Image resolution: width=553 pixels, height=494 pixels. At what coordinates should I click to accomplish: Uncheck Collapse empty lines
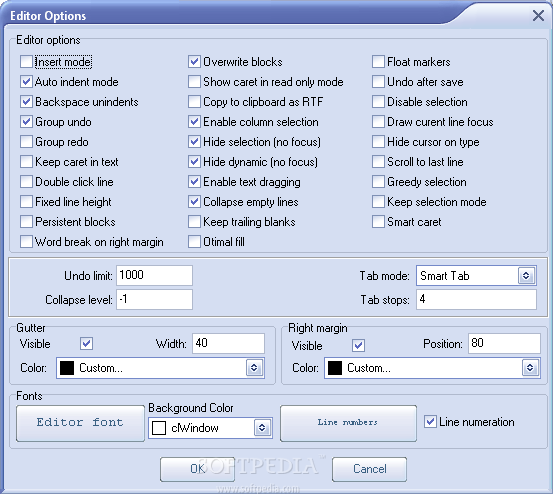[194, 202]
